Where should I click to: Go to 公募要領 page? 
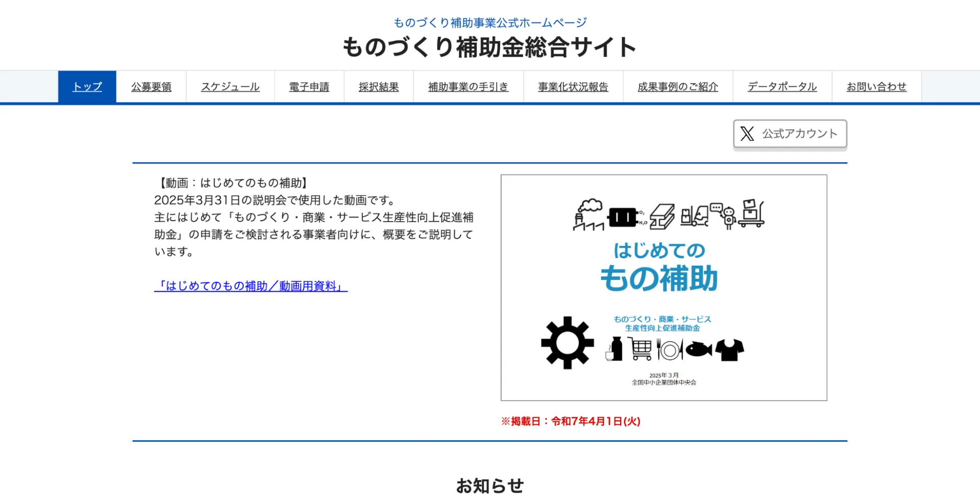pyautogui.click(x=151, y=87)
